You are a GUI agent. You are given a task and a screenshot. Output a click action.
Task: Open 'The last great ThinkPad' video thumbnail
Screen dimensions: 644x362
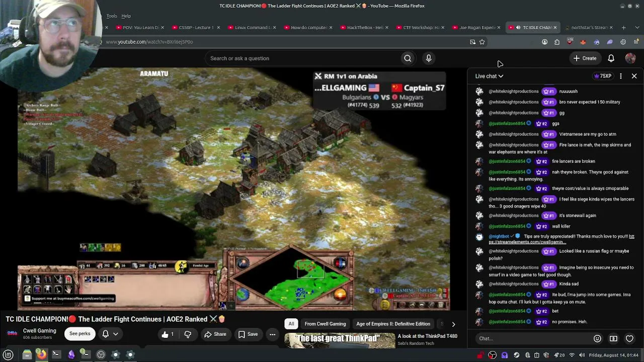coord(340,340)
